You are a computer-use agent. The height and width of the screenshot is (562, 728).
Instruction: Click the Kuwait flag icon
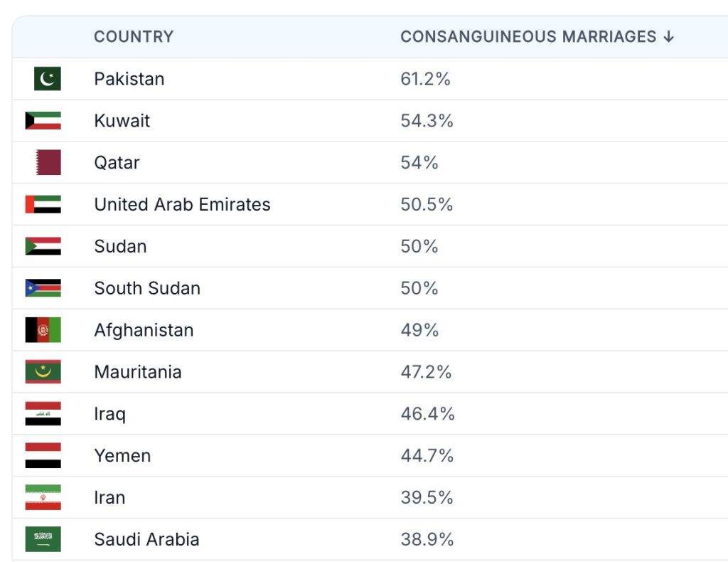tap(43, 121)
